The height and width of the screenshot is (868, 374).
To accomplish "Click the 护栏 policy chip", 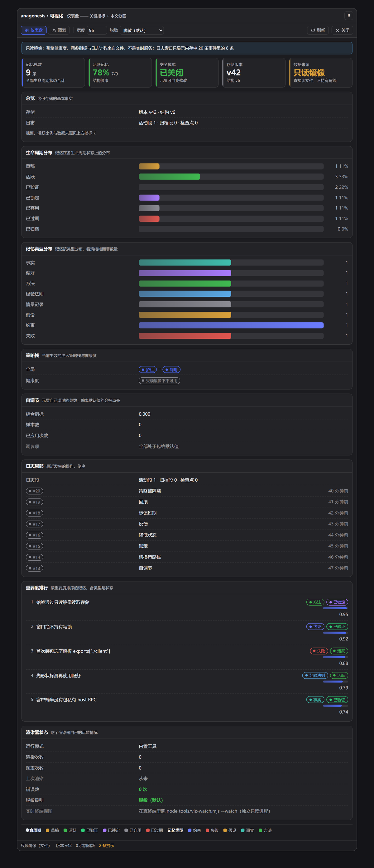I will pyautogui.click(x=148, y=370).
